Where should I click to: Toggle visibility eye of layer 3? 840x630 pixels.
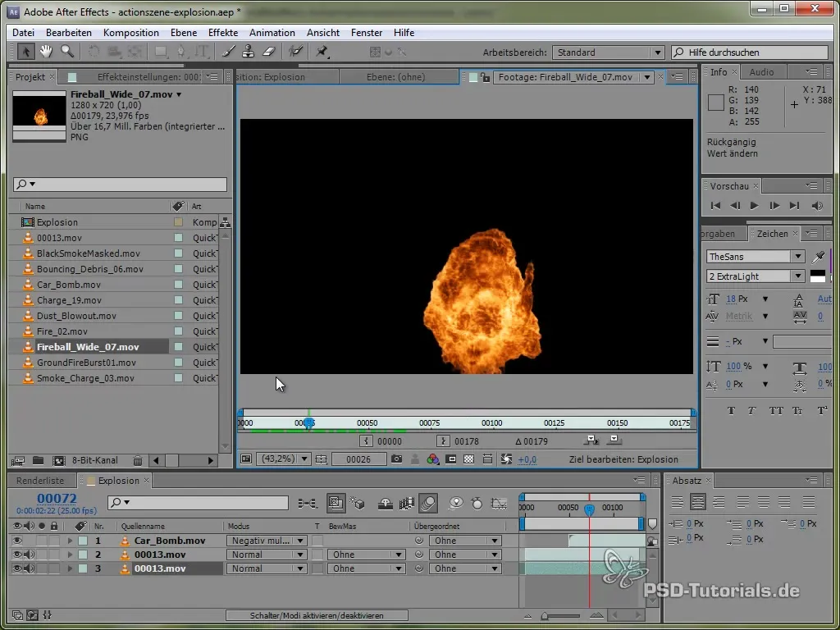[x=17, y=568]
